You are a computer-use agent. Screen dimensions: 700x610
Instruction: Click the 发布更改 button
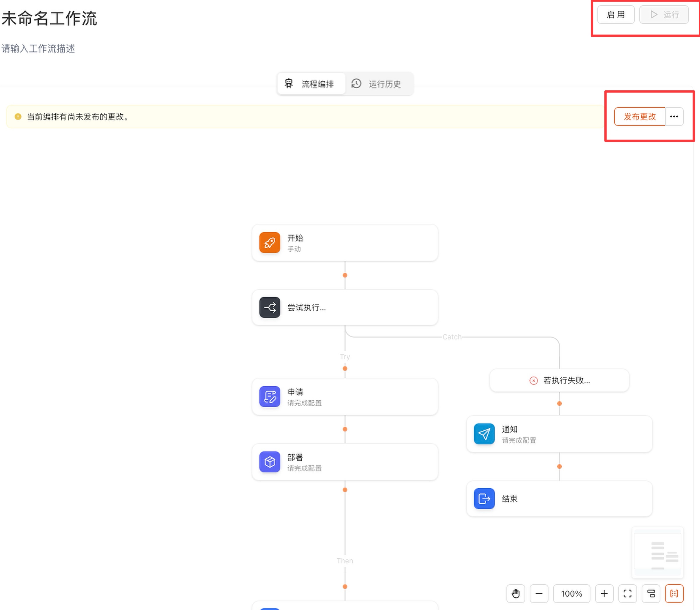click(x=639, y=117)
